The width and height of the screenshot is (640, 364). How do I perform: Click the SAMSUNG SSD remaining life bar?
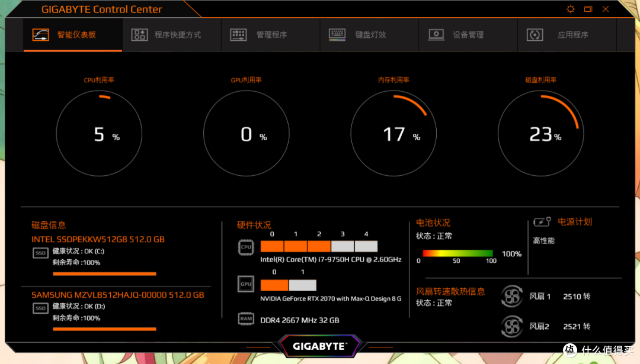click(104, 329)
